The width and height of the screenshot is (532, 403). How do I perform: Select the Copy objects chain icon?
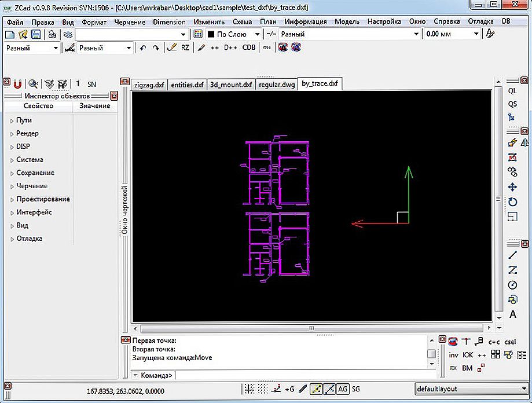[512, 172]
